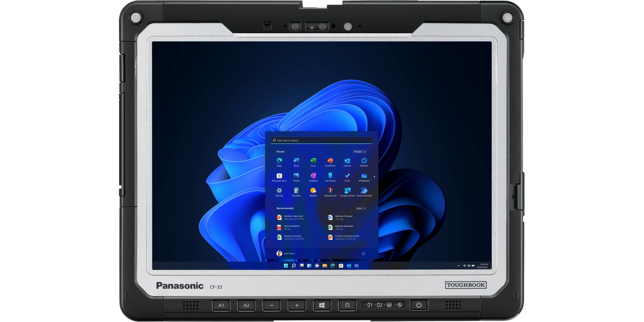Click the Wi-Fi icon in system tray
Screen dimensions: 644x322
point(464,266)
